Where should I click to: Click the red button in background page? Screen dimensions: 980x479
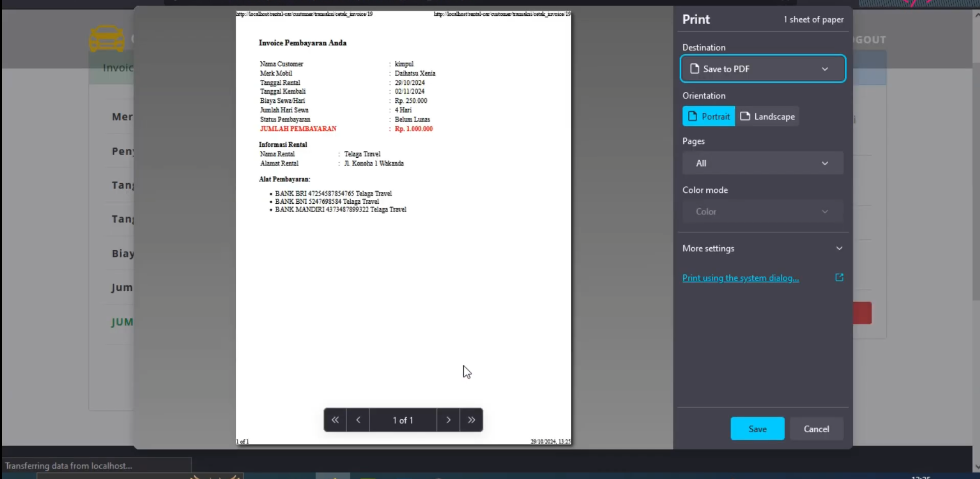(x=862, y=313)
